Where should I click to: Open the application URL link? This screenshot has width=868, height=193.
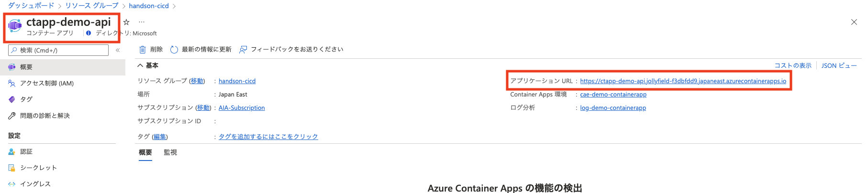click(683, 81)
